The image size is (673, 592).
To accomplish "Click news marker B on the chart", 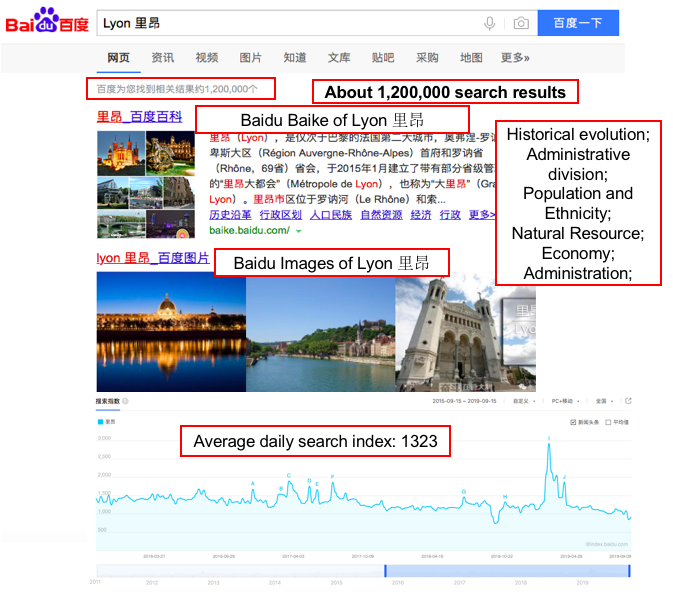I will click(281, 489).
